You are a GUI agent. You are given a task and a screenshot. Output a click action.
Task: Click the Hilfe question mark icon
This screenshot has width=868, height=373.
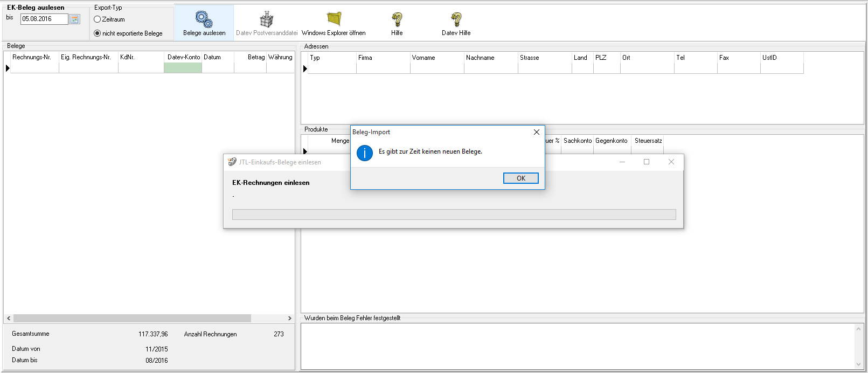(397, 19)
